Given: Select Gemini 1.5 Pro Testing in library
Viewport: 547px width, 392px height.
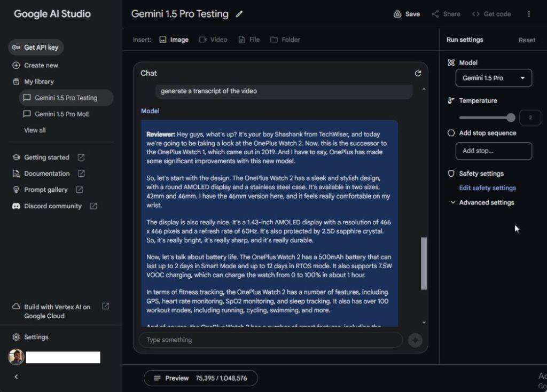Looking at the screenshot, I should coord(65,98).
